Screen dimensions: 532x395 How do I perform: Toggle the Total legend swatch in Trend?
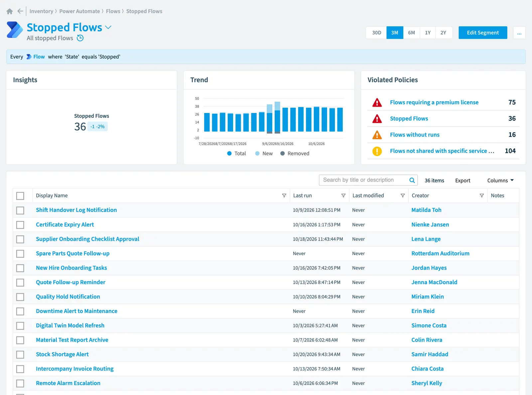click(x=229, y=153)
